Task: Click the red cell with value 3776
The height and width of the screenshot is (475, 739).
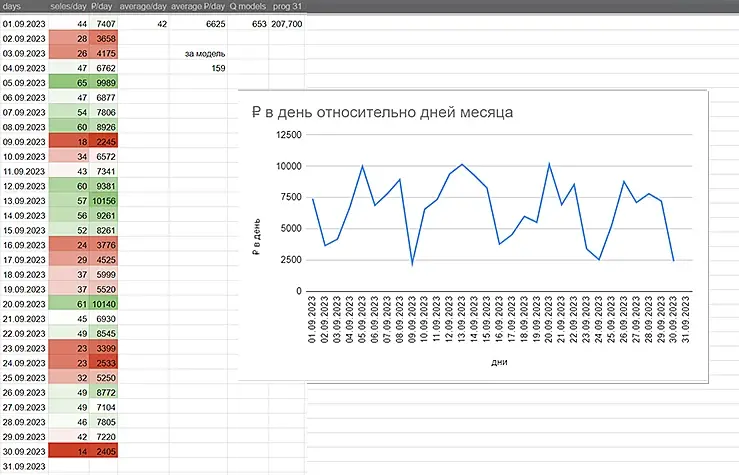Action: (x=104, y=245)
